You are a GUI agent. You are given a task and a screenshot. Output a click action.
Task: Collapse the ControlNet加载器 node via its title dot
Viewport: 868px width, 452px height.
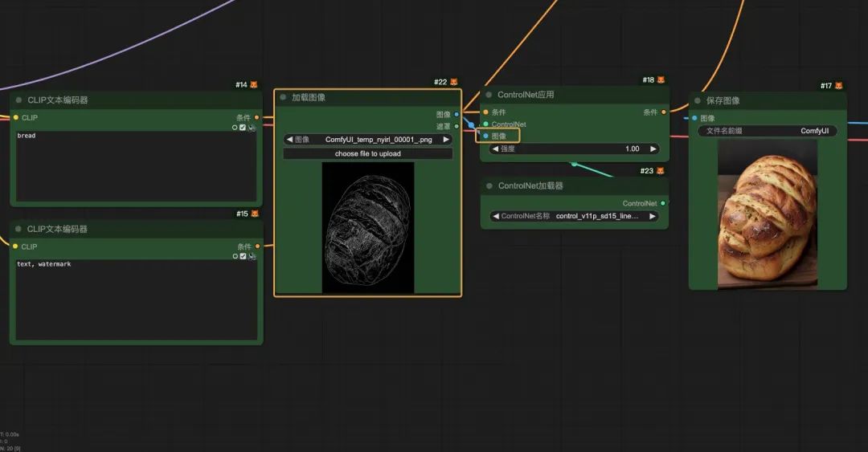pyautogui.click(x=489, y=186)
